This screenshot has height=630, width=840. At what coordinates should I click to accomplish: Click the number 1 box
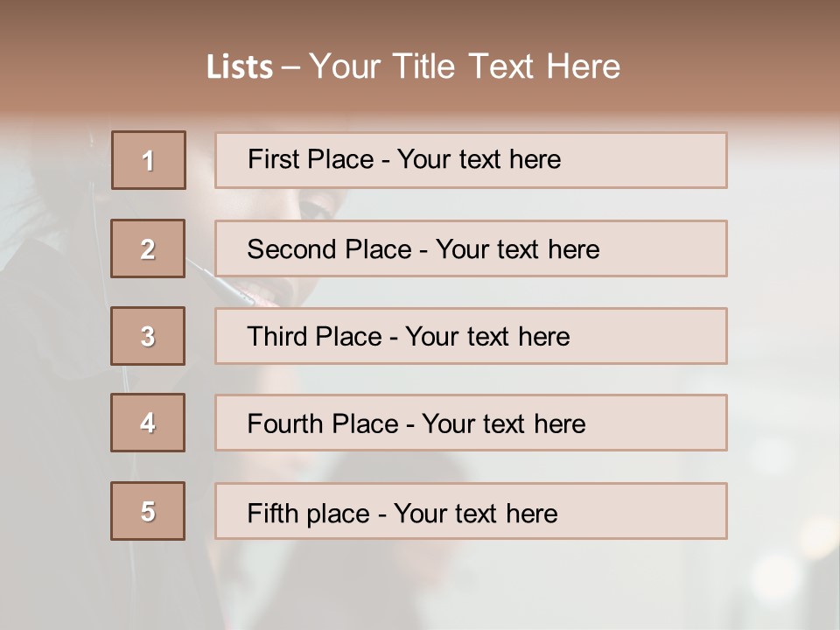point(149,160)
